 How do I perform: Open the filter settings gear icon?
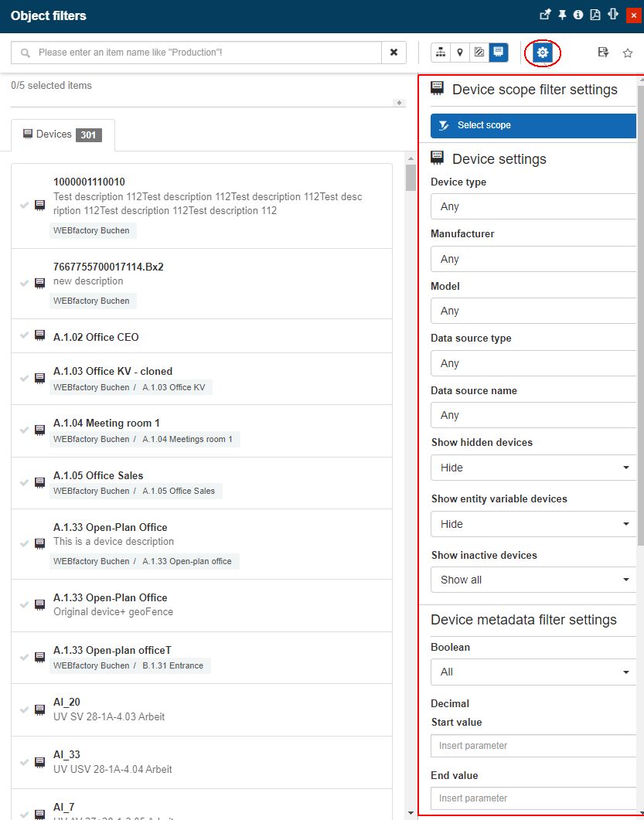point(542,53)
